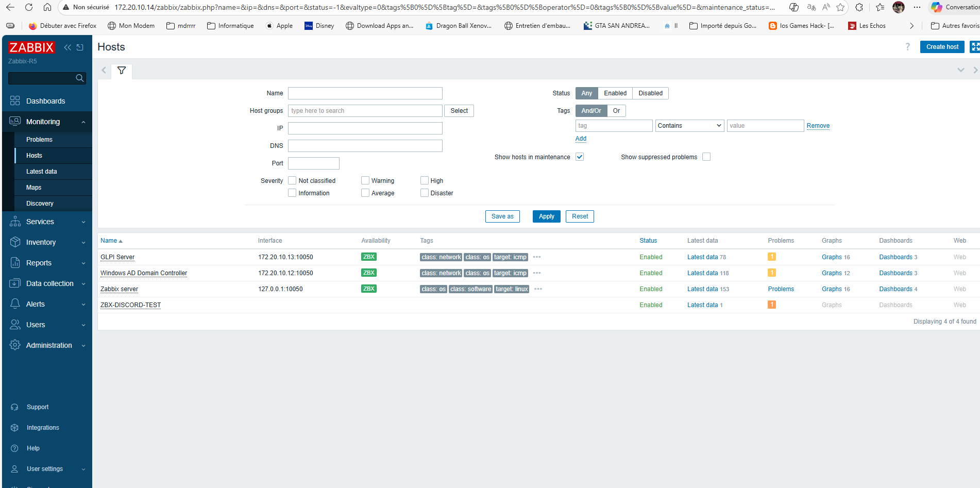The width and height of the screenshot is (980, 488).
Task: Click the filter funnel icon tab
Action: pyautogui.click(x=122, y=71)
